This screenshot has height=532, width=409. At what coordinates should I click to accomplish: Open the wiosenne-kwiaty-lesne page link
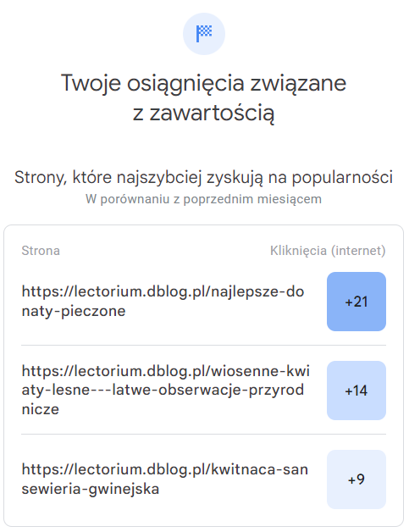(165, 390)
